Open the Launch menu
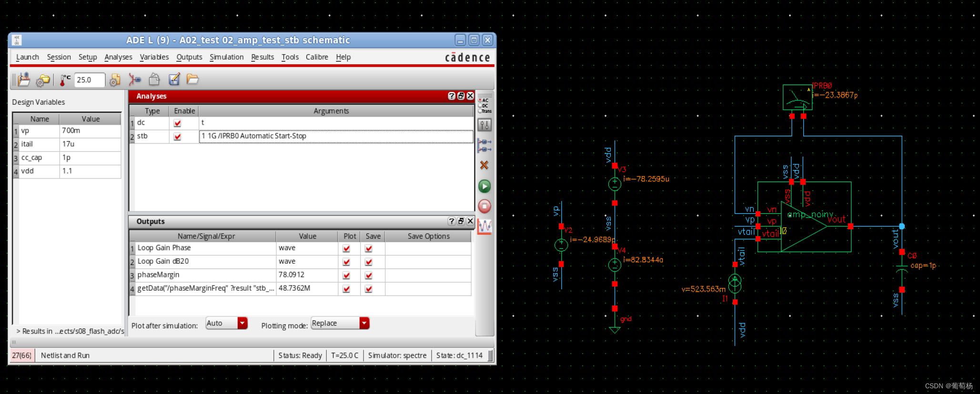This screenshot has height=394, width=980. click(28, 57)
